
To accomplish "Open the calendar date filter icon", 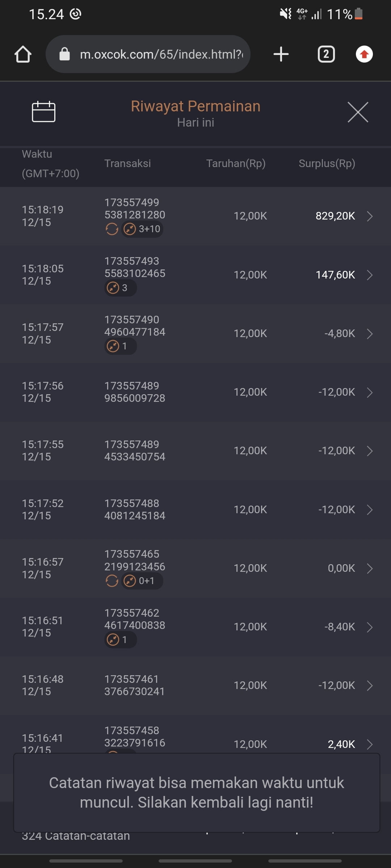I will tap(43, 112).
